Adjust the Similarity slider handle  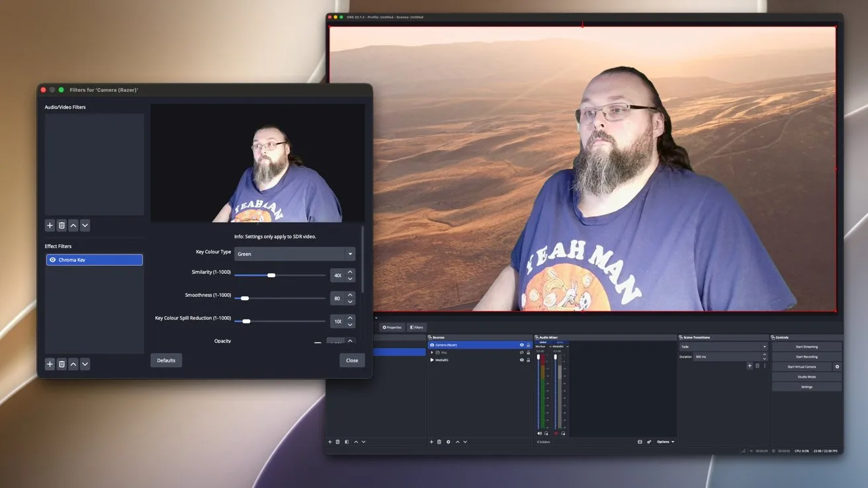[271, 275]
